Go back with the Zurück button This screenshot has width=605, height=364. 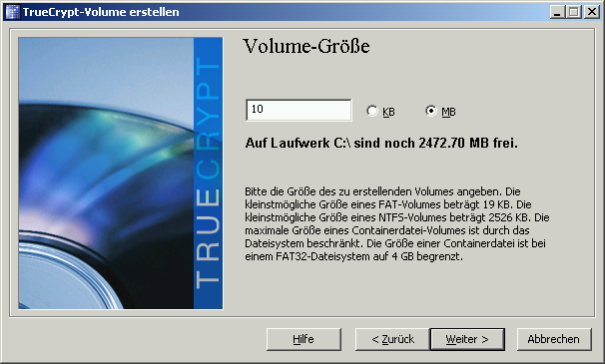click(x=392, y=339)
